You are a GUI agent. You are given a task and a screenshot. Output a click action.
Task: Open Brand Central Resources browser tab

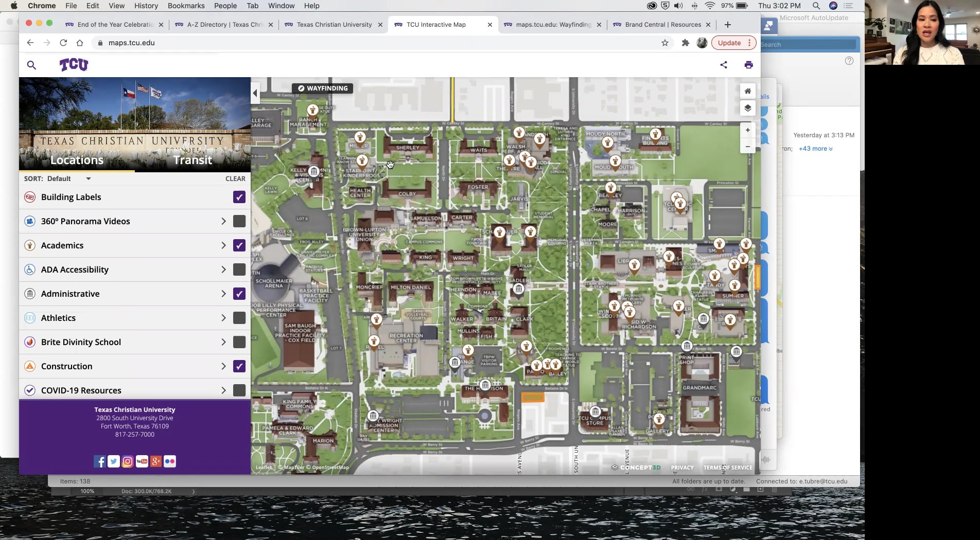tap(662, 24)
